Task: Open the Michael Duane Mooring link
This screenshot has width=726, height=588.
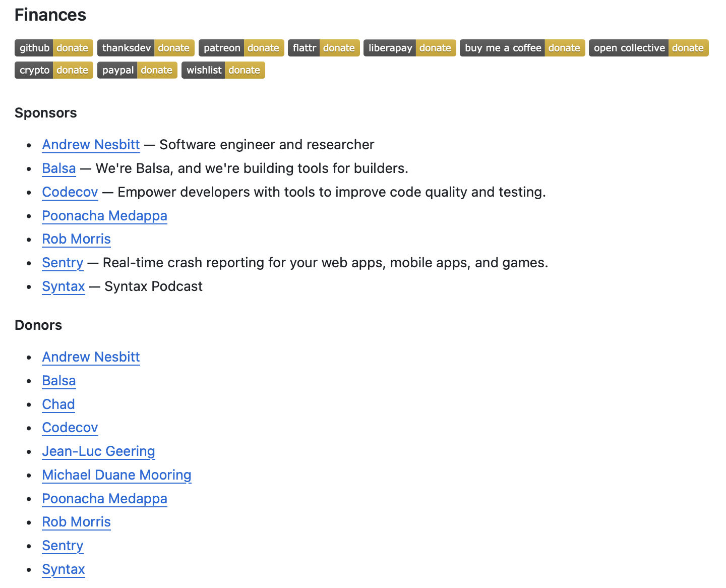Action: pos(117,475)
